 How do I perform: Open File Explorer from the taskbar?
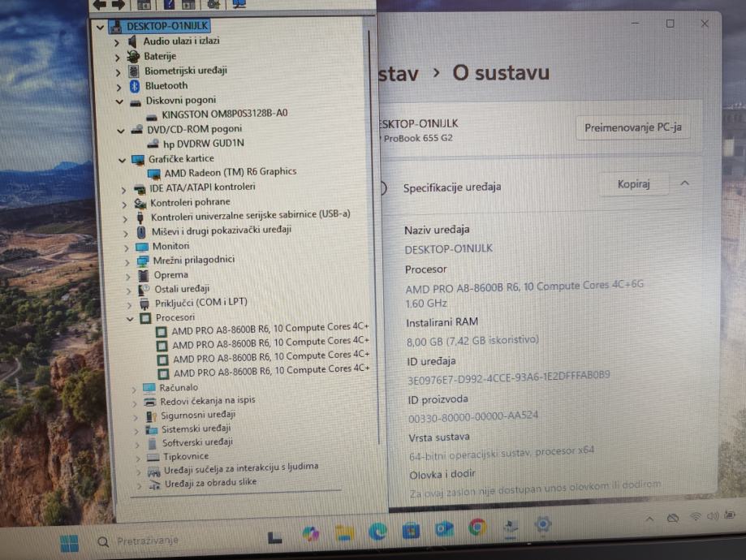(x=344, y=532)
